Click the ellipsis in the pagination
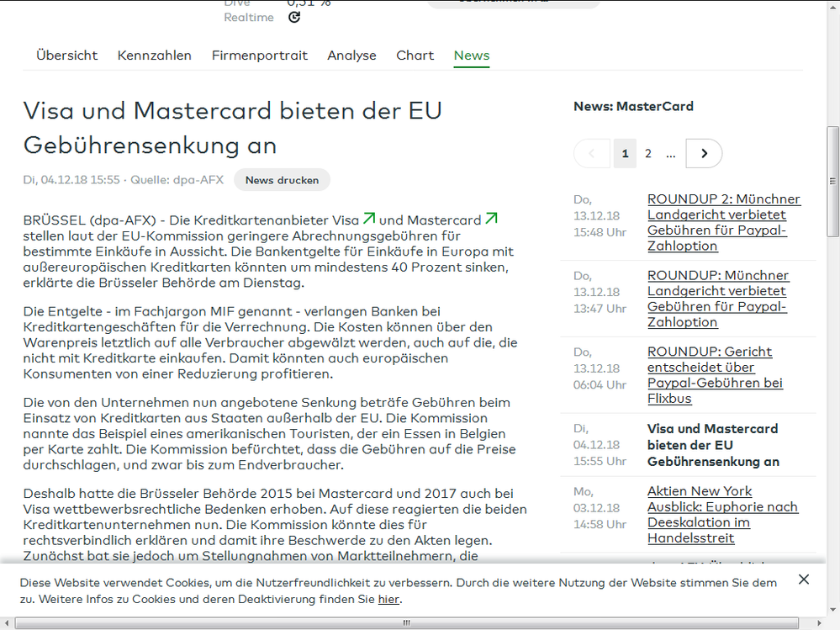Image resolution: width=840 pixels, height=630 pixels. 670,154
